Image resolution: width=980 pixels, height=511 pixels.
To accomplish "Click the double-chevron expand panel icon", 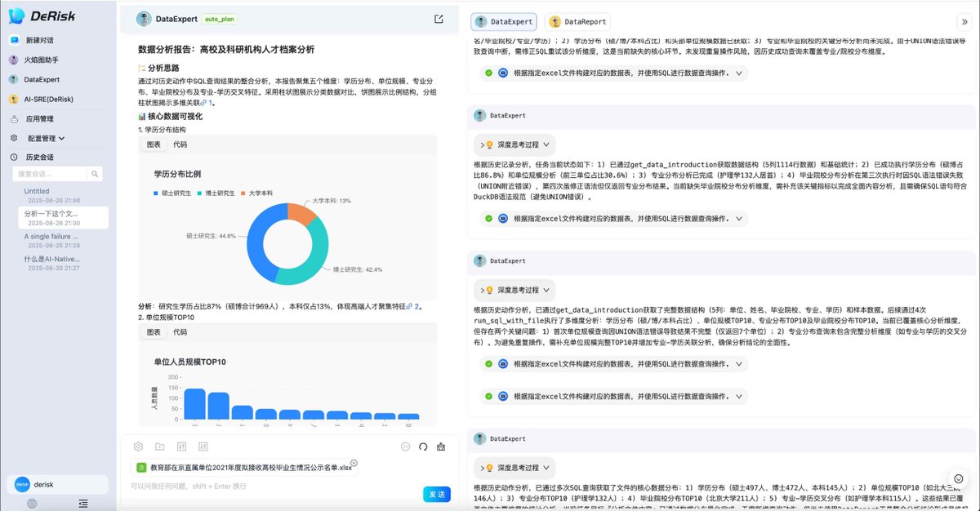I will pyautogui.click(x=964, y=22).
